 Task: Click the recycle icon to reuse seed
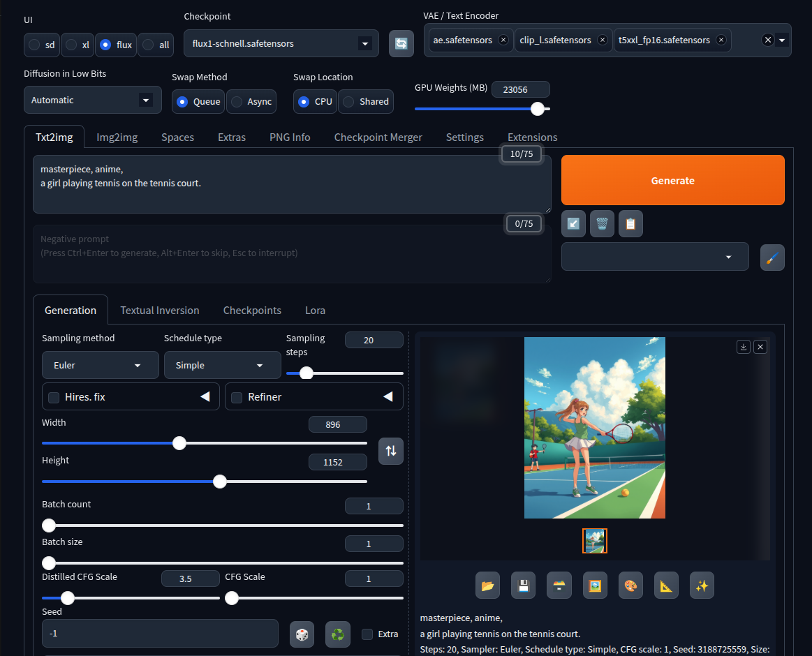point(338,634)
